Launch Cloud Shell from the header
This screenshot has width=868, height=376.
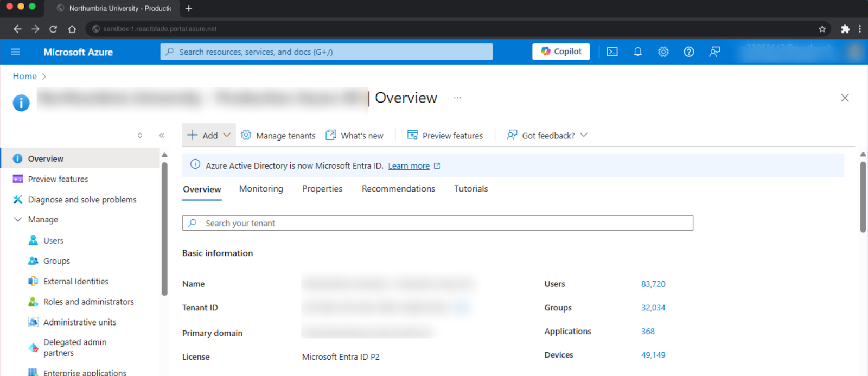[x=612, y=52]
